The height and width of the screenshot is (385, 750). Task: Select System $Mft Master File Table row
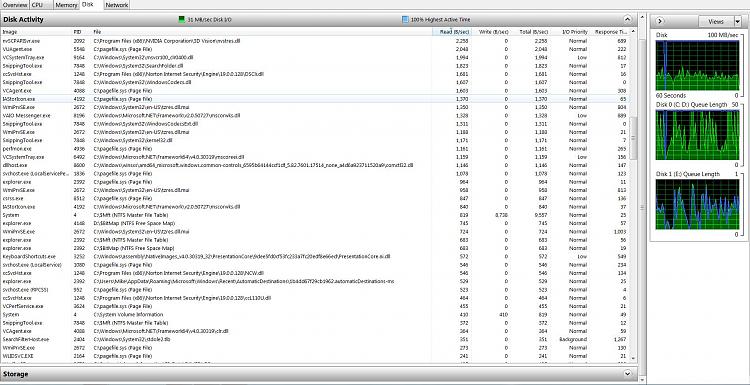(315, 215)
